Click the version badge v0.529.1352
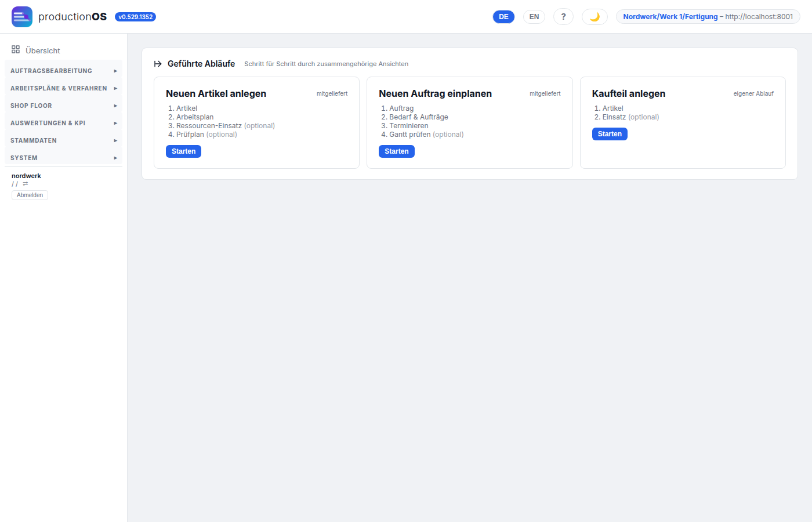The width and height of the screenshot is (812, 522). coord(136,17)
